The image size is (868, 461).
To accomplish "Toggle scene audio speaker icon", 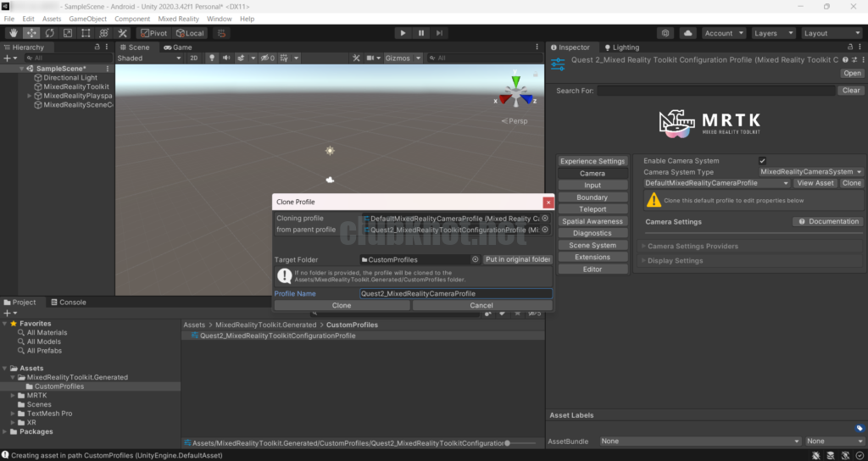I will (x=227, y=58).
